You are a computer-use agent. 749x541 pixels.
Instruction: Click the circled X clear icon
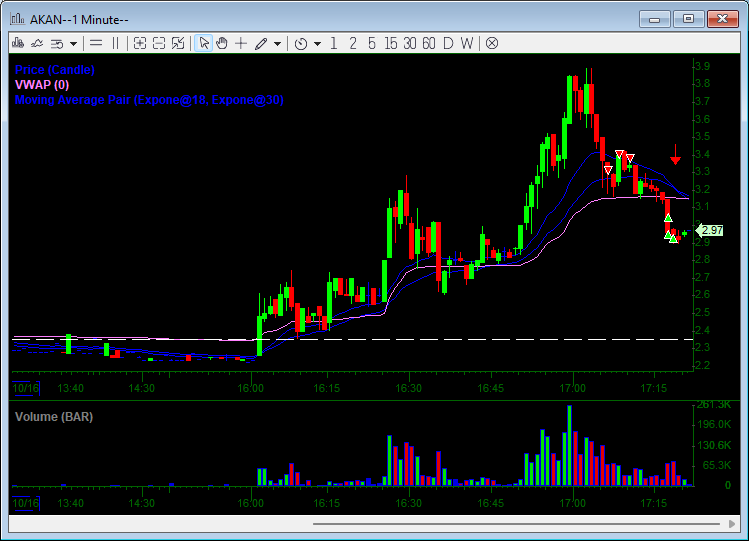coord(492,43)
